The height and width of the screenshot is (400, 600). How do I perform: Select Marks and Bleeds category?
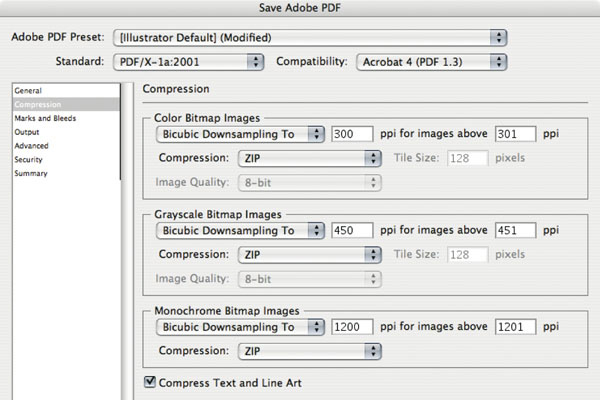tap(45, 118)
